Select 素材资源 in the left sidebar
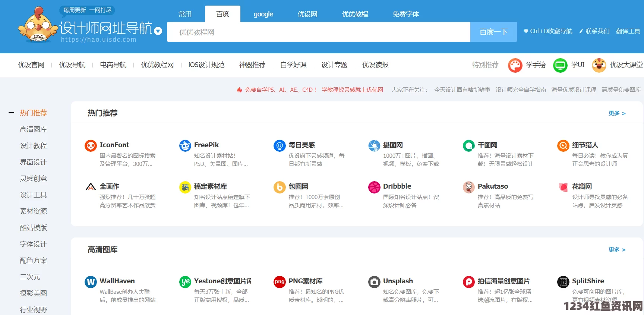This screenshot has height=315, width=644. [x=34, y=211]
